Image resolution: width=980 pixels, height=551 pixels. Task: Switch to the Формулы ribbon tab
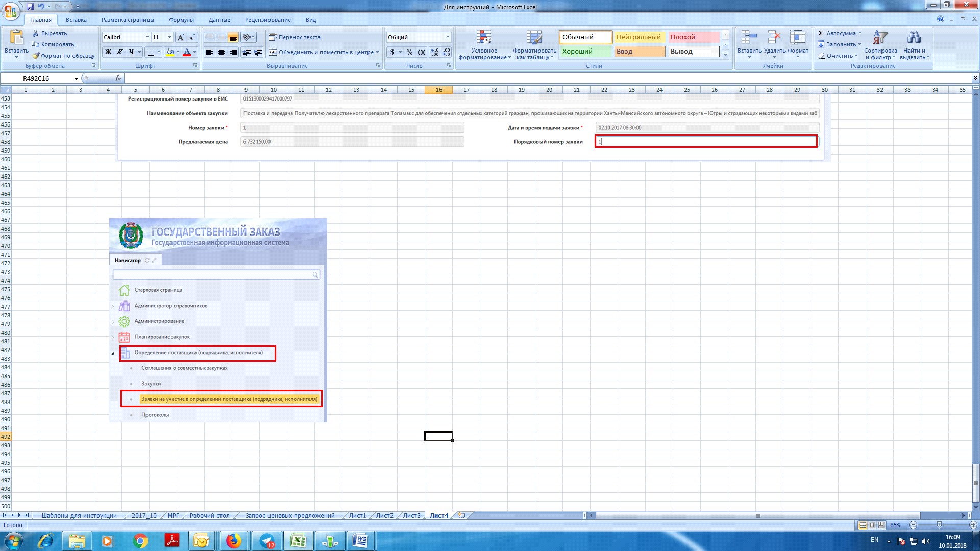181,20
